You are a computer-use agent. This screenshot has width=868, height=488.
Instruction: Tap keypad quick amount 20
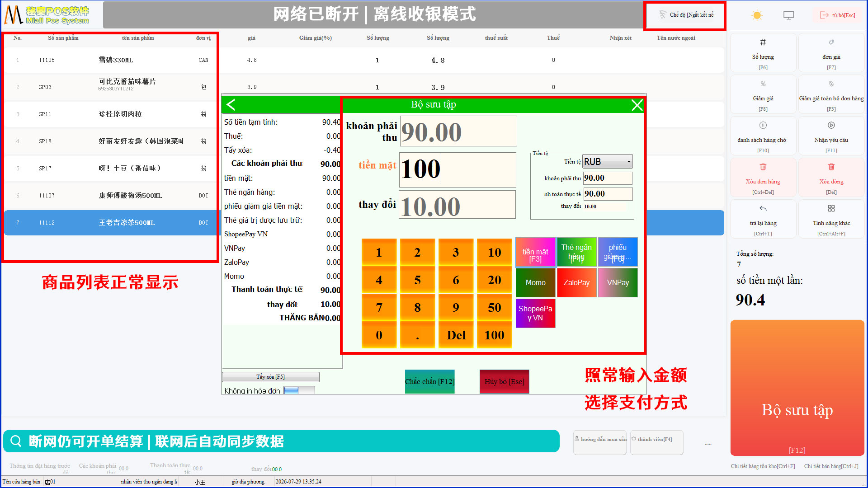(494, 280)
